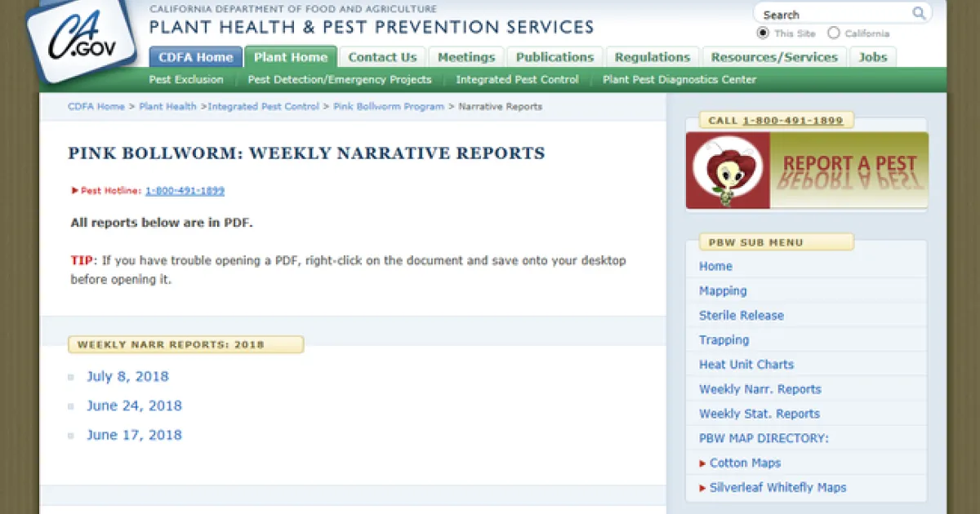Open Heat Unit Charts link
Screen dimensions: 980x514
pos(746,365)
